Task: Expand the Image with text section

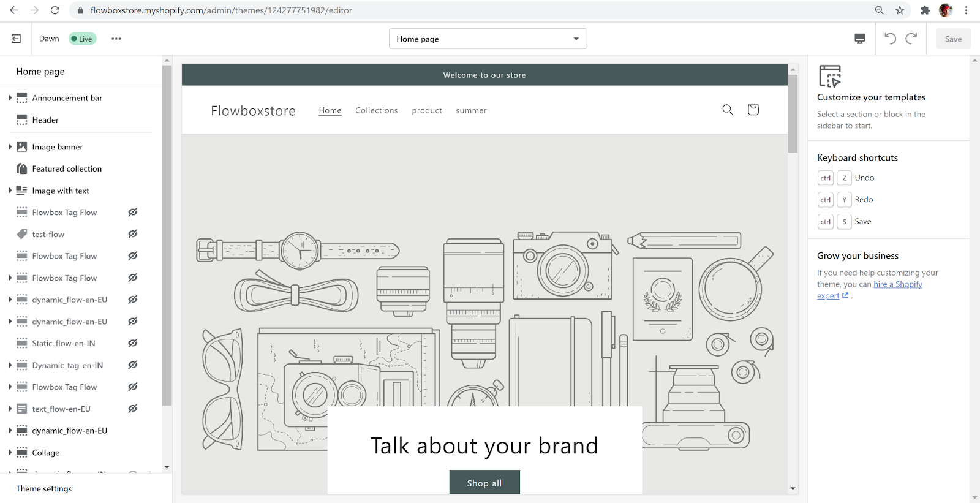Action: click(10, 191)
